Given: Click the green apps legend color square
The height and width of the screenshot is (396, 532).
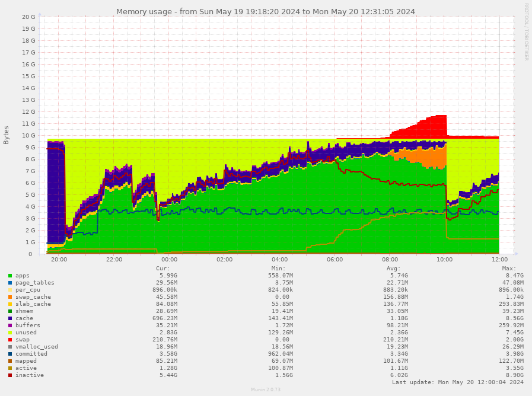Looking at the screenshot, I should pyautogui.click(x=10, y=276).
